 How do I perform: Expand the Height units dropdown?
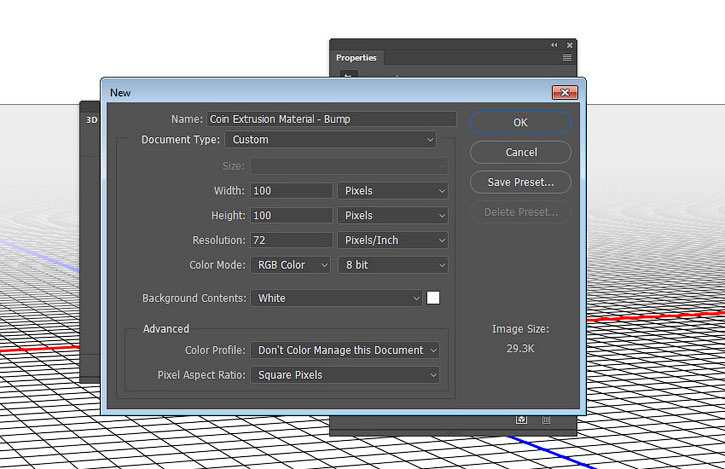click(x=393, y=215)
